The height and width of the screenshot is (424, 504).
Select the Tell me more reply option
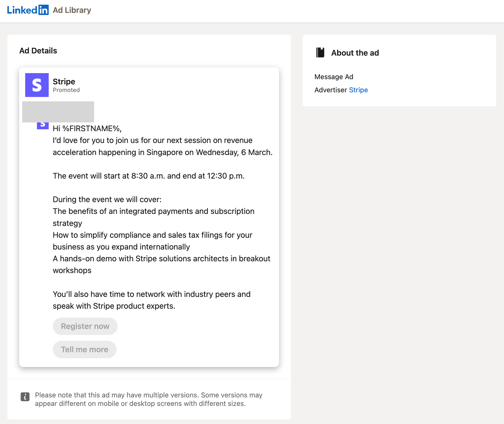(85, 349)
